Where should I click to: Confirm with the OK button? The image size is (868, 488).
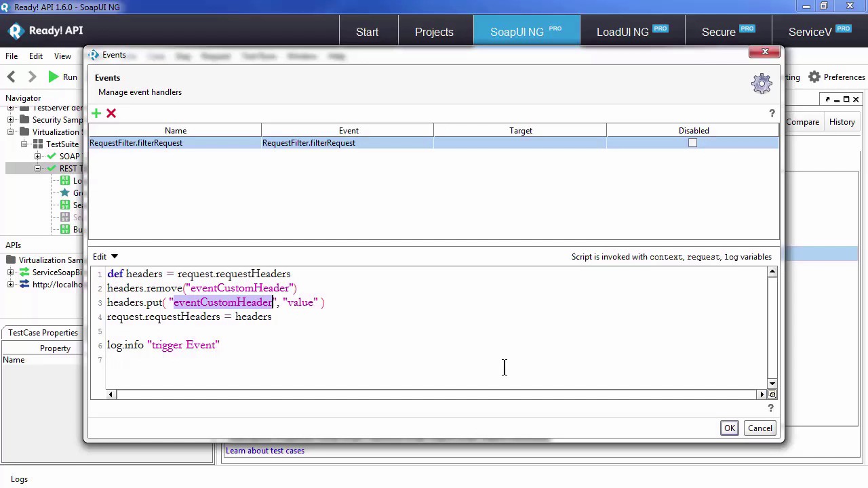(x=730, y=428)
